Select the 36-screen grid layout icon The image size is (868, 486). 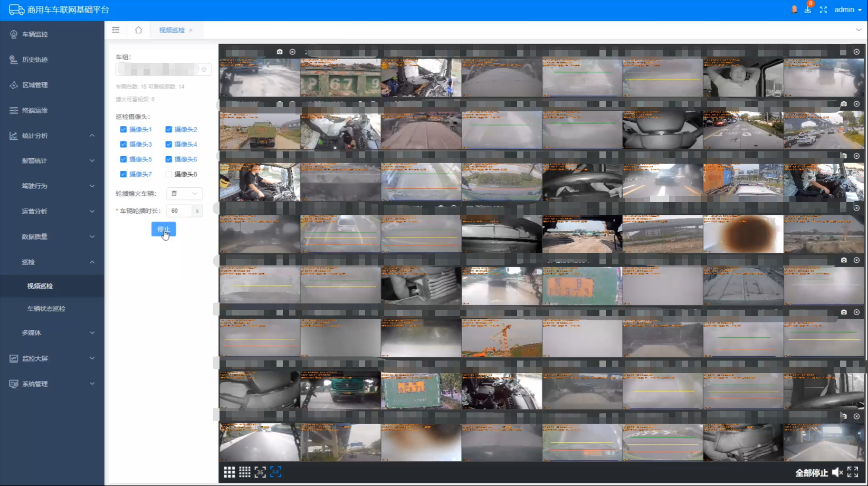click(260, 472)
